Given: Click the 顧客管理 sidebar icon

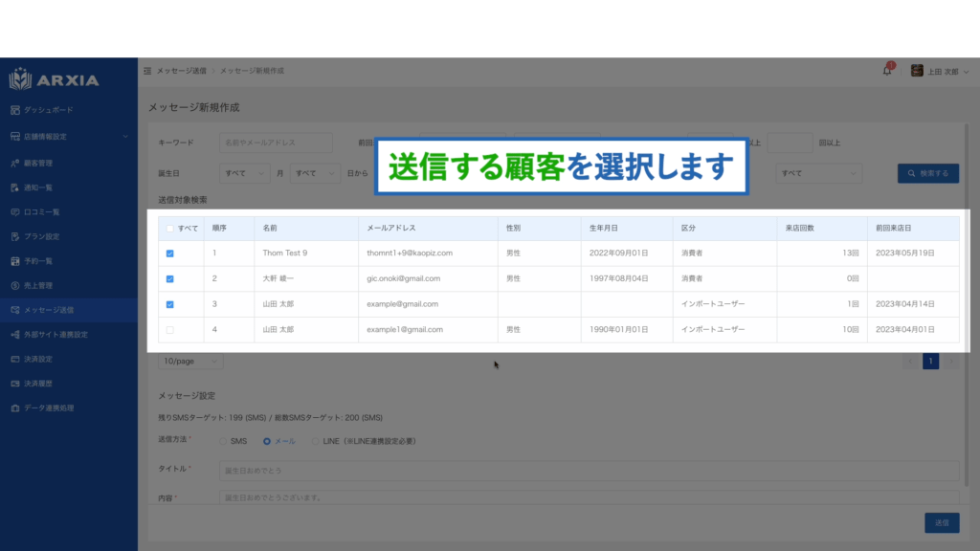Looking at the screenshot, I should tap(15, 163).
